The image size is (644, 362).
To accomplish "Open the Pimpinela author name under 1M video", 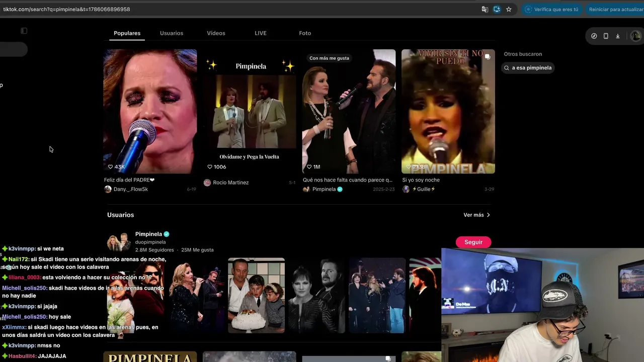I will click(x=324, y=190).
